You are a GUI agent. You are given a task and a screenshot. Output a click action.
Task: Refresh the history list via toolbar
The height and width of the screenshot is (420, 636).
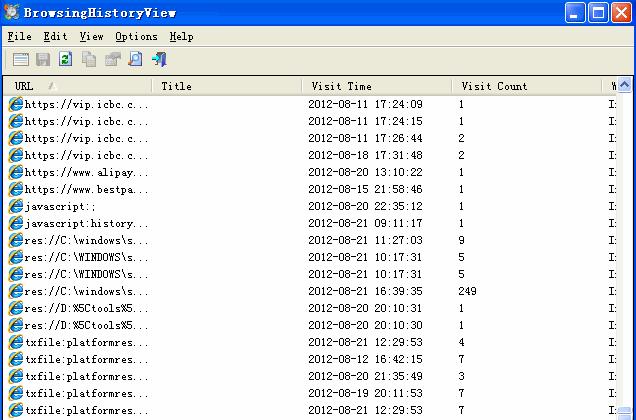tap(66, 59)
